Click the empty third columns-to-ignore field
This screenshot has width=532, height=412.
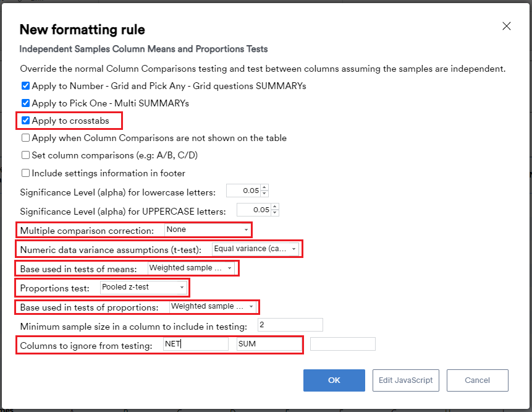coord(342,344)
